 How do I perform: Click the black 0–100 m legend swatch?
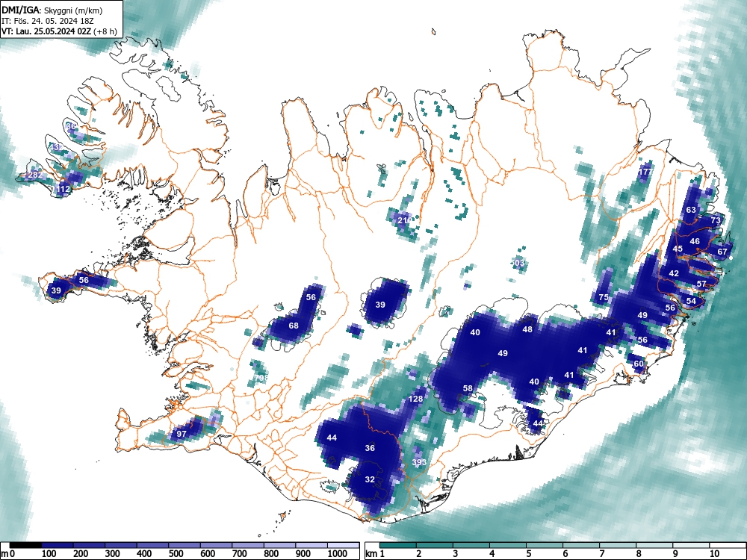[25, 545]
